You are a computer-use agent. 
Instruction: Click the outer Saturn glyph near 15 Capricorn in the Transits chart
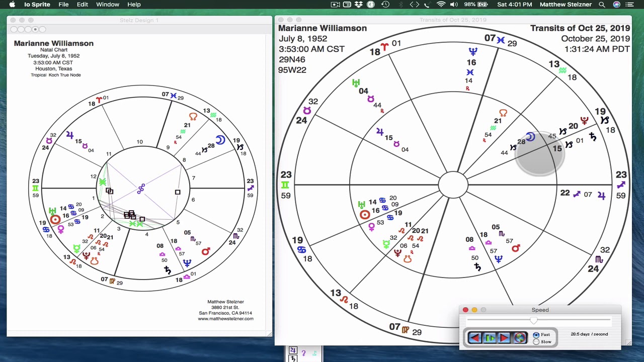pos(593,137)
